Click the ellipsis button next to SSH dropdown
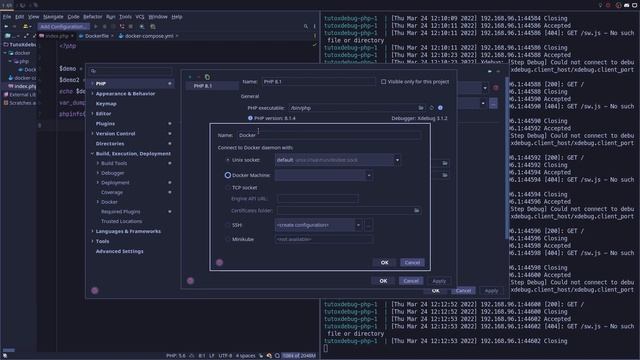Image resolution: width=640 pixels, height=360 pixels. tap(368, 225)
